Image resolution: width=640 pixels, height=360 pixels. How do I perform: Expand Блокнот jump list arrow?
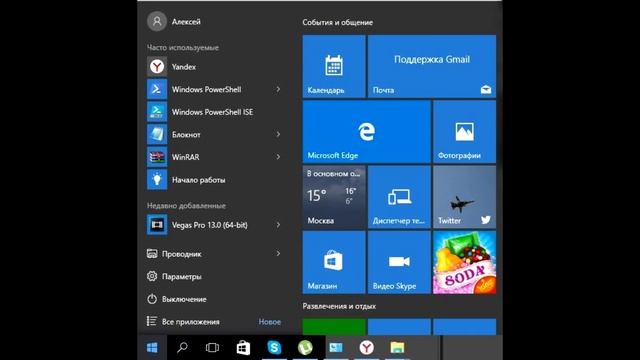tap(278, 134)
